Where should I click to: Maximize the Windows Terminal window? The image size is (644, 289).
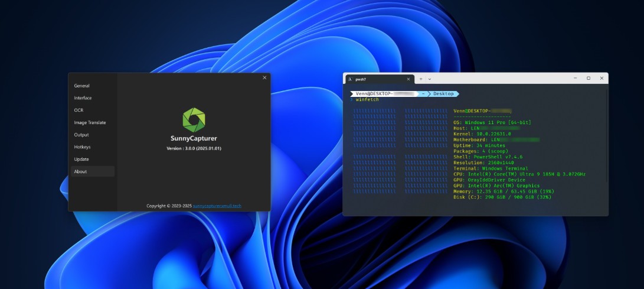589,78
